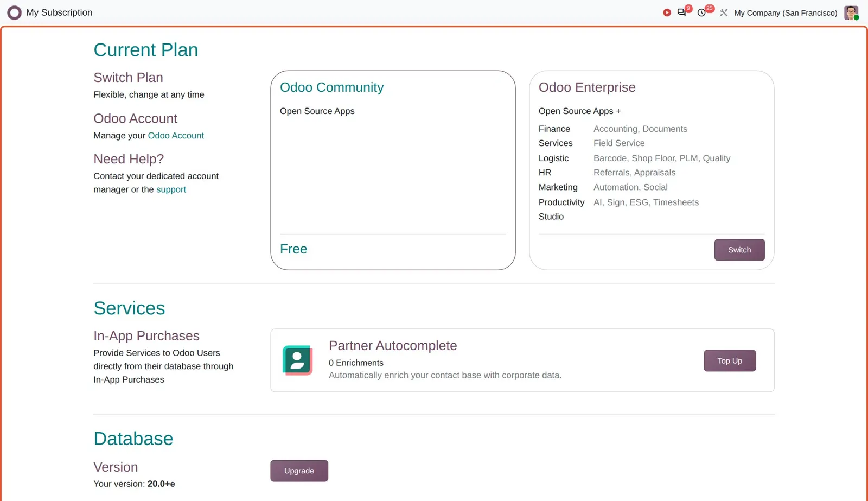Click AI, Sign, ESG, Timesheets text
This screenshot has height=501, width=868.
tap(646, 202)
